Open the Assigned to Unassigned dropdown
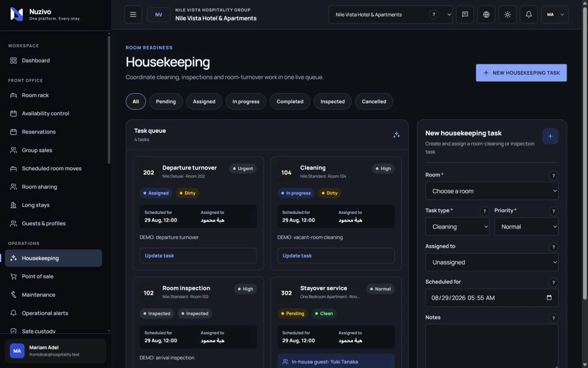Viewport: 588px width, 368px height. click(x=492, y=262)
